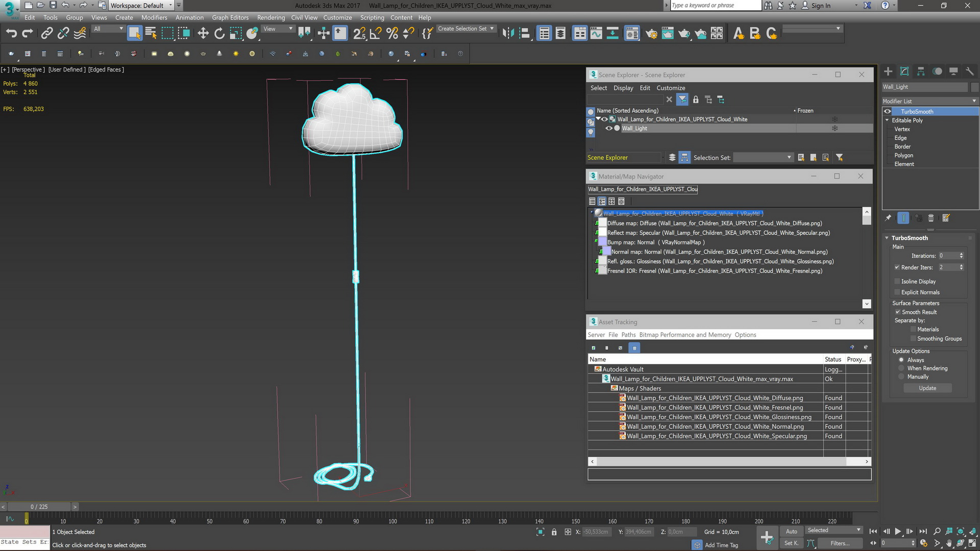Image resolution: width=980 pixels, height=551 pixels.
Task: Toggle the Scene Explorer lock icon
Action: pos(695,99)
